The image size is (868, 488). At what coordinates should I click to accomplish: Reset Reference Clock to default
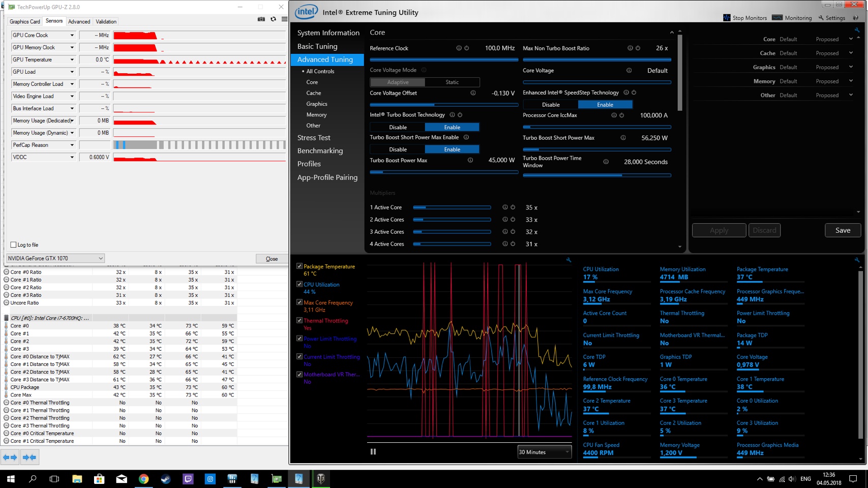point(467,48)
